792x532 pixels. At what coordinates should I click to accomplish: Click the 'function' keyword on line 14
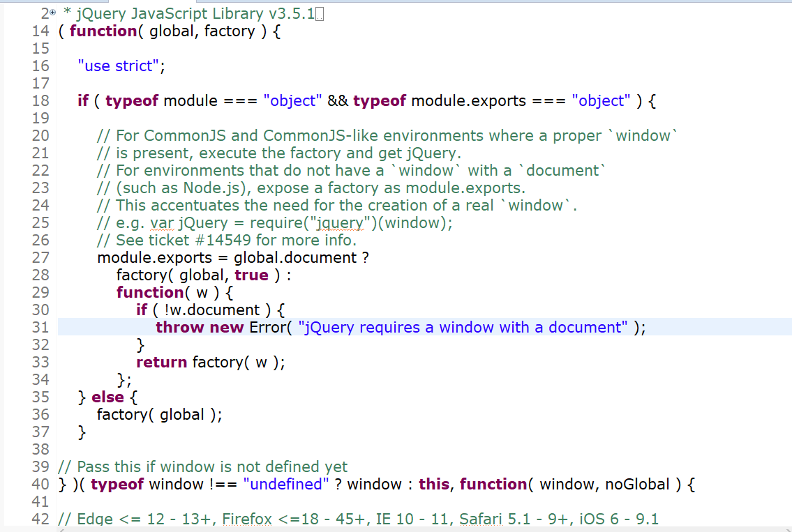(103, 31)
